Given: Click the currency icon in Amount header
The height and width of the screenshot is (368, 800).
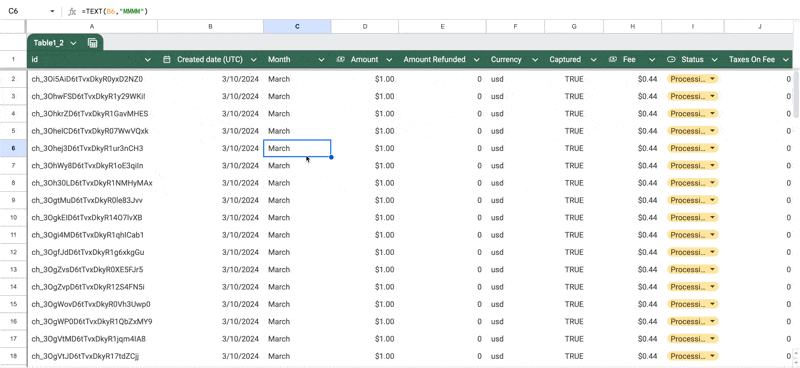Looking at the screenshot, I should [x=340, y=60].
